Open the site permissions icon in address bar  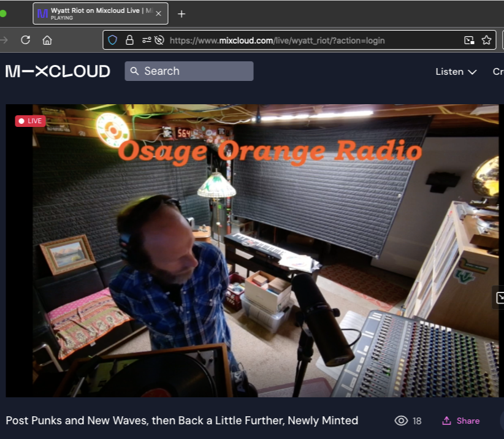coord(147,40)
